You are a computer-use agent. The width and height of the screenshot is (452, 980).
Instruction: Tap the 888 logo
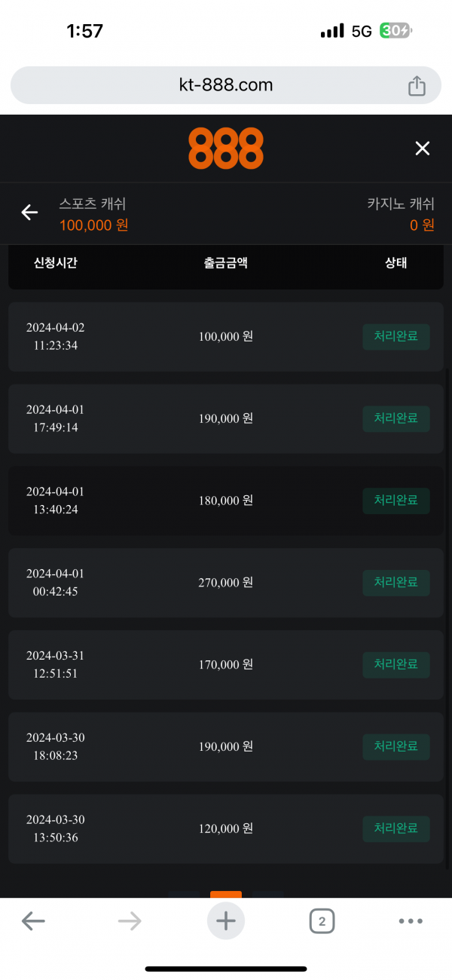tap(225, 149)
